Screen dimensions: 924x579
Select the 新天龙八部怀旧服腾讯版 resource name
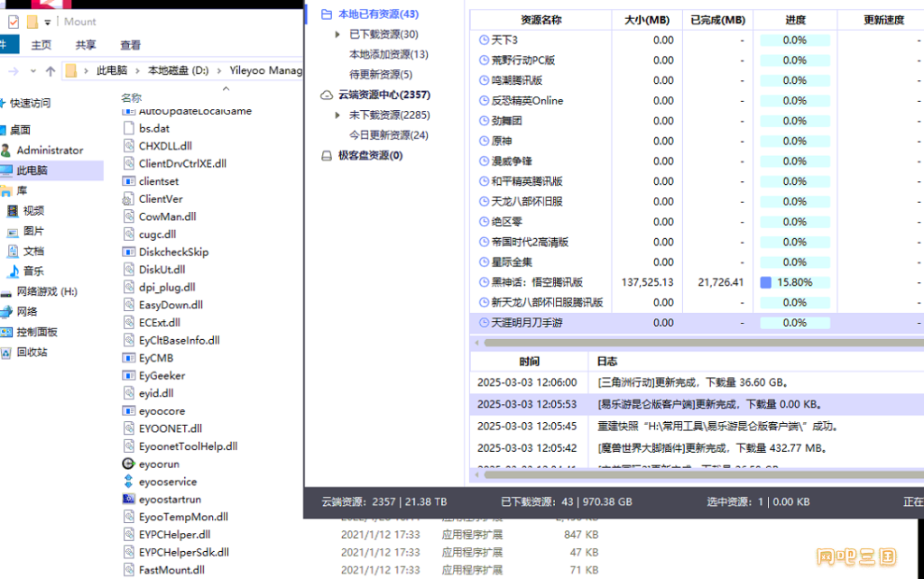pyautogui.click(x=547, y=302)
